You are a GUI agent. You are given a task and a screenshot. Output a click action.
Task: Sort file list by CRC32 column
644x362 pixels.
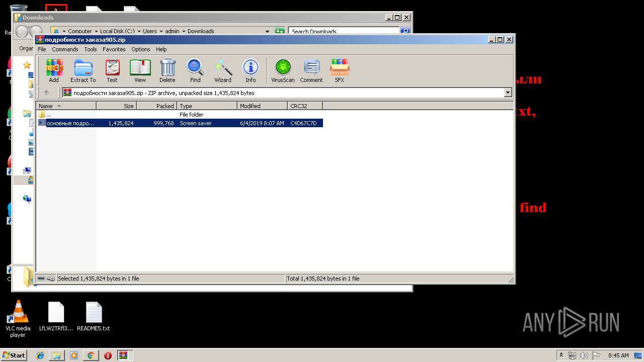[x=305, y=106]
